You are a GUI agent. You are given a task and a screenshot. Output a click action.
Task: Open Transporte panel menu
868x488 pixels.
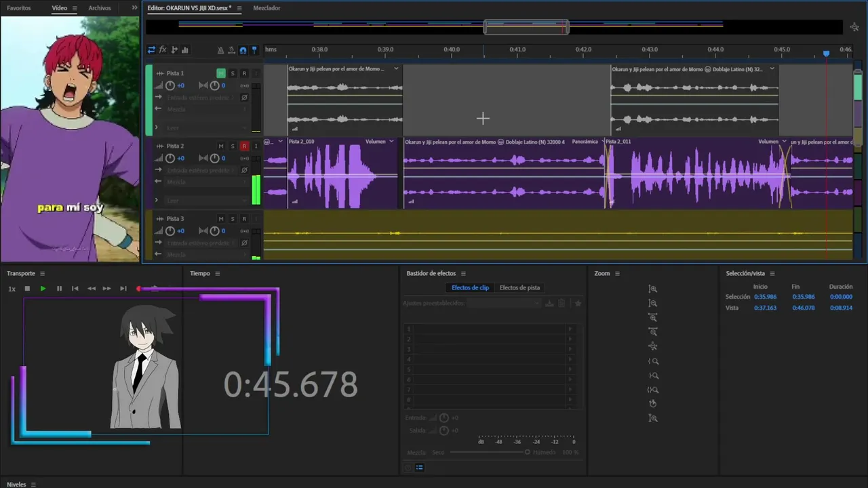(x=42, y=274)
